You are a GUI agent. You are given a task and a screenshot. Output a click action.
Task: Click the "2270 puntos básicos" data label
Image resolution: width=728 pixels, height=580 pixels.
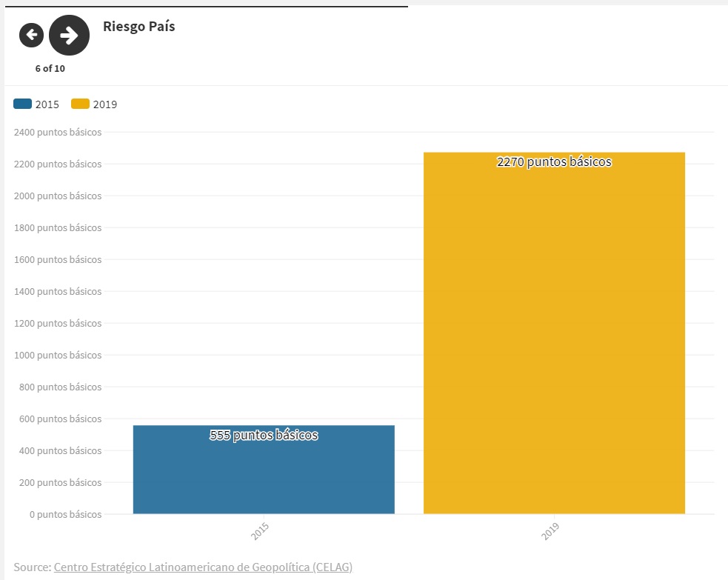[x=554, y=162]
